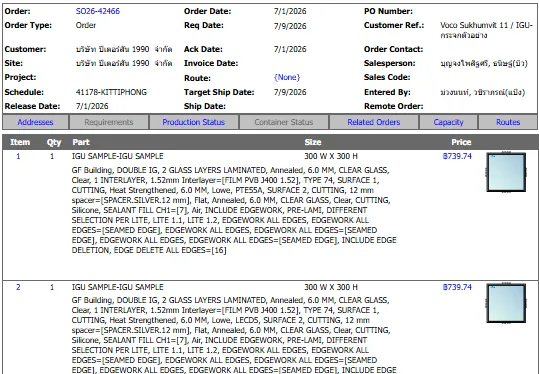Click item 2 description containing LECD5
Viewport: 539px width, 374px height.
[234, 335]
